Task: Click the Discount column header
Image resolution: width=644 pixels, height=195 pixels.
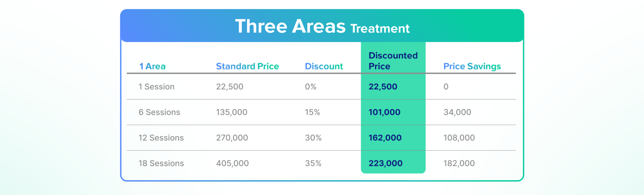Action: point(324,66)
